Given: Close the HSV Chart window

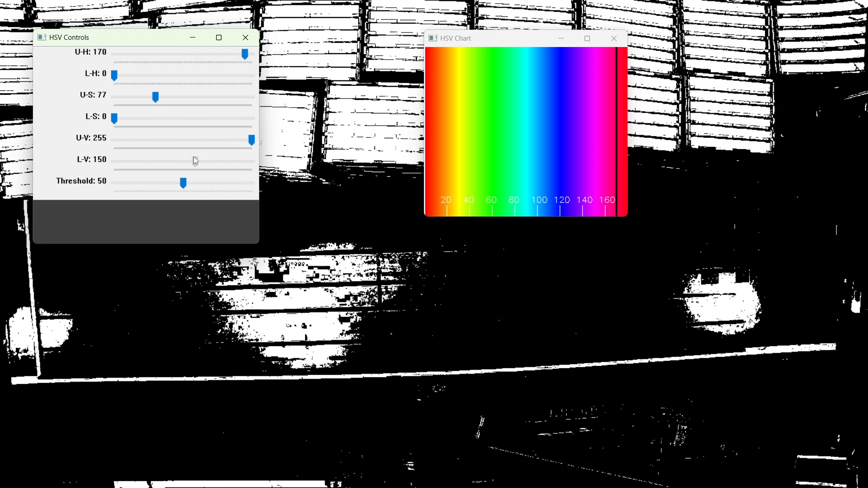Looking at the screenshot, I should click(614, 38).
